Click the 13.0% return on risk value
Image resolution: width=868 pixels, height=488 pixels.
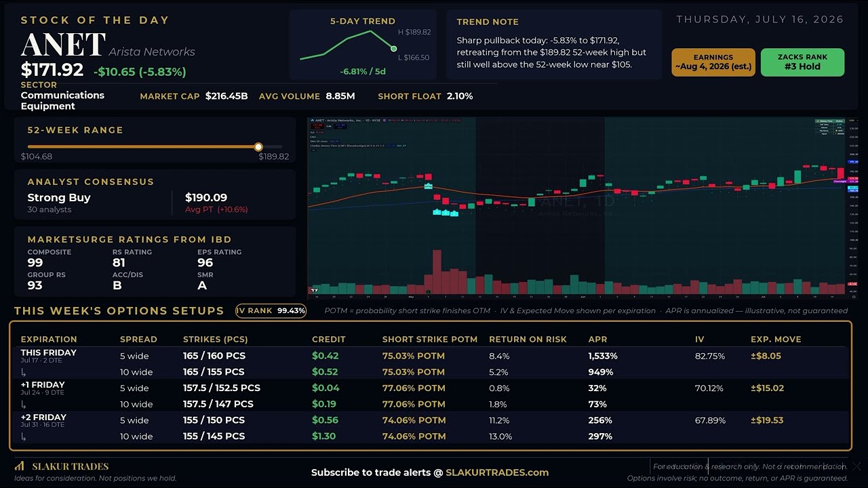[500, 436]
